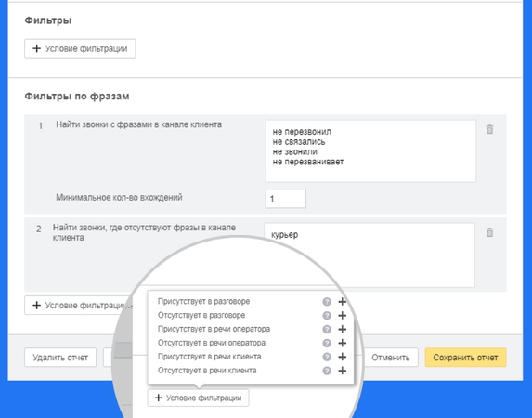Viewport: 532px width, 418px height.
Task: Select 'Отсутствует в речи клиента' menu entry
Action: tap(207, 371)
